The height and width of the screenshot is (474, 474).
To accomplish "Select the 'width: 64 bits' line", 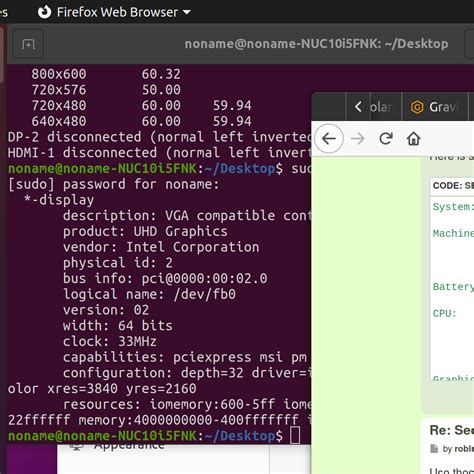I will point(118,326).
